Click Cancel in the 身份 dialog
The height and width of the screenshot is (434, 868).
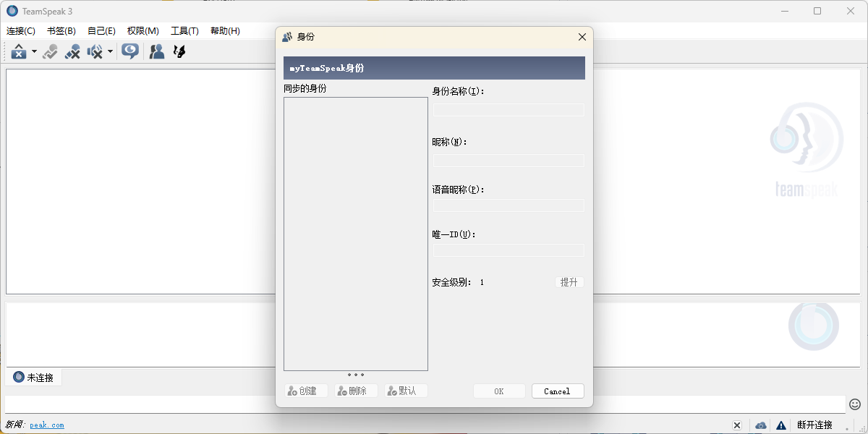[x=558, y=391]
